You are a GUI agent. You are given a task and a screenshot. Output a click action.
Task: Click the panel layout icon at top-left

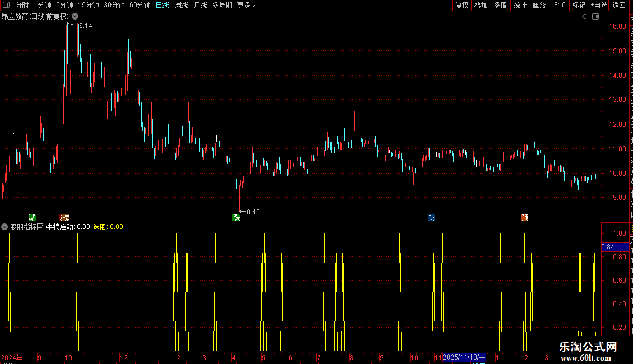[6, 5]
